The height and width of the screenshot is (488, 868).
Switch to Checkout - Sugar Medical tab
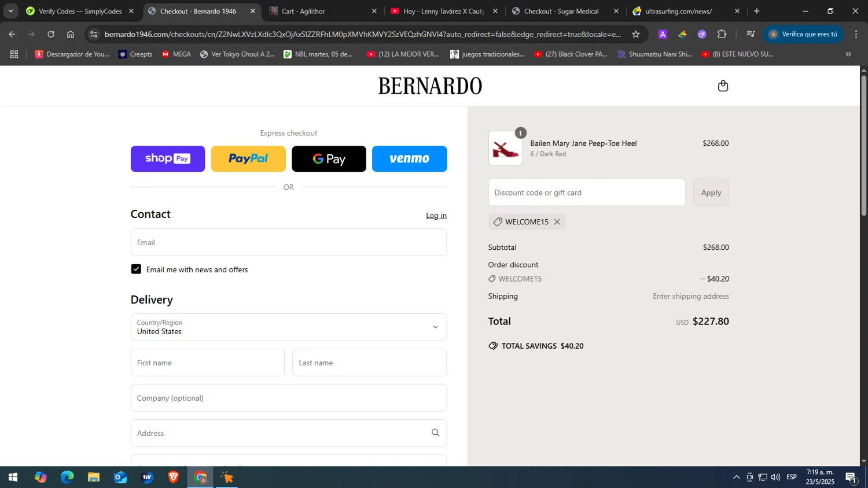[x=565, y=11]
